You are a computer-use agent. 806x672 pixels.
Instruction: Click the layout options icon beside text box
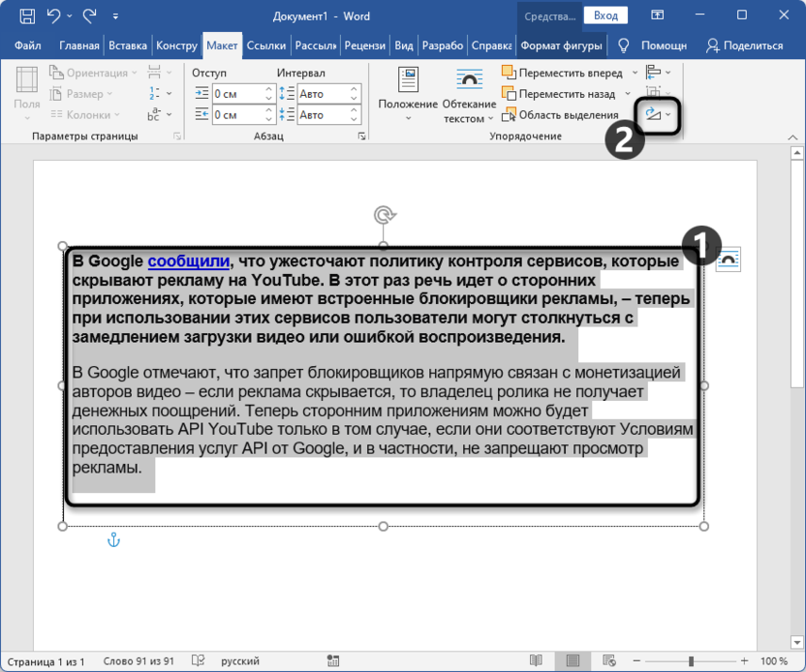[x=728, y=260]
